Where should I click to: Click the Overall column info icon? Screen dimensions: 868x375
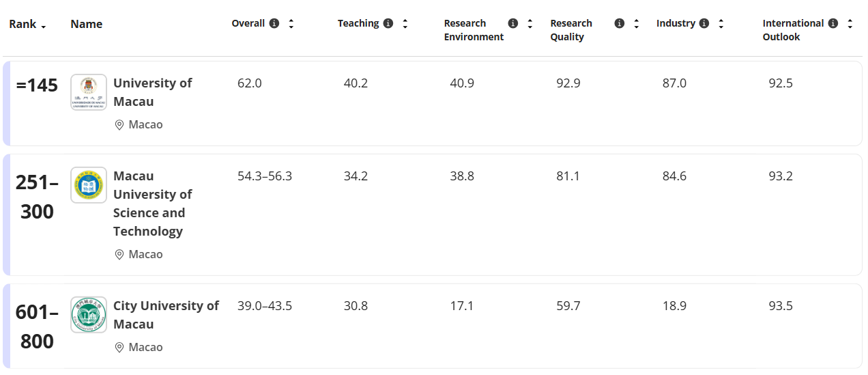click(274, 23)
